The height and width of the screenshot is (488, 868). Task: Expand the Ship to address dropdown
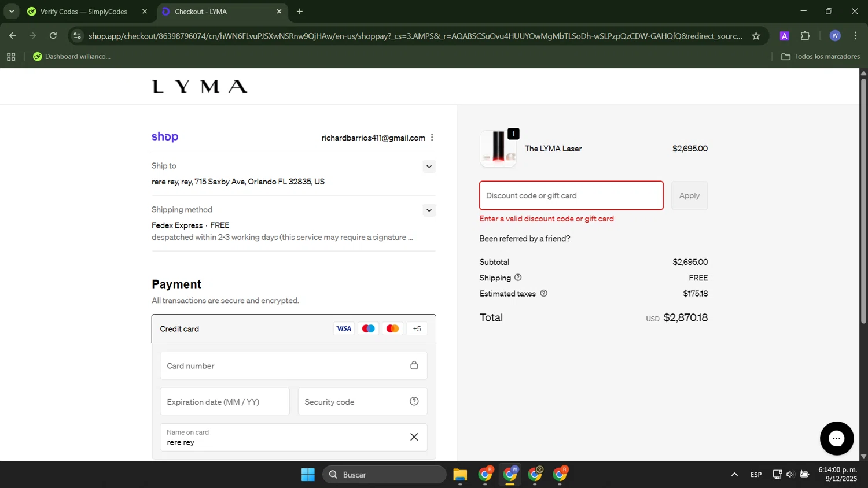(429, 167)
